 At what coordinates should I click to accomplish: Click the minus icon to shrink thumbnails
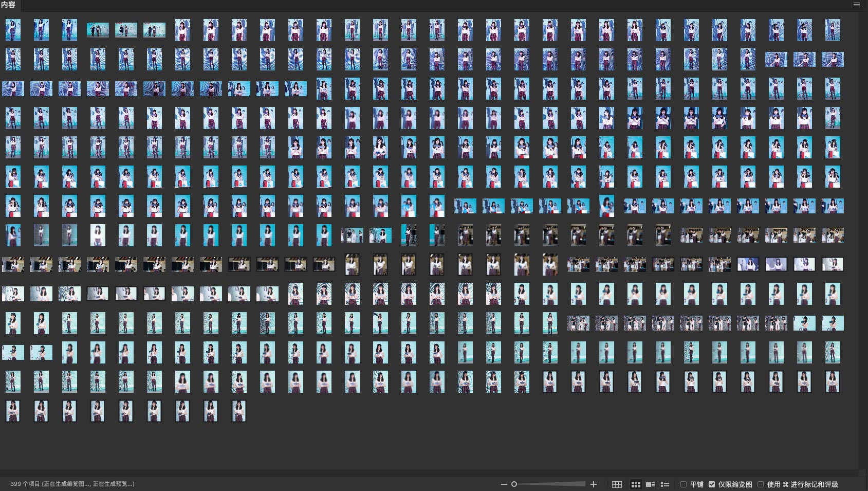click(x=504, y=484)
